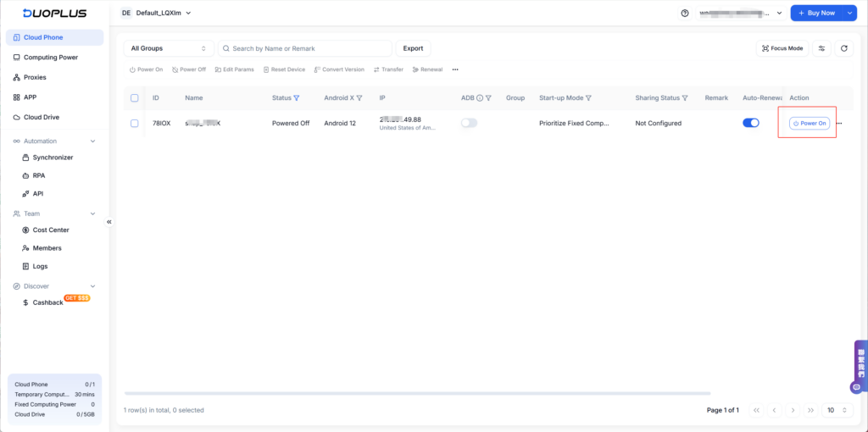Open more toolbar actions ellipsis

coord(455,69)
